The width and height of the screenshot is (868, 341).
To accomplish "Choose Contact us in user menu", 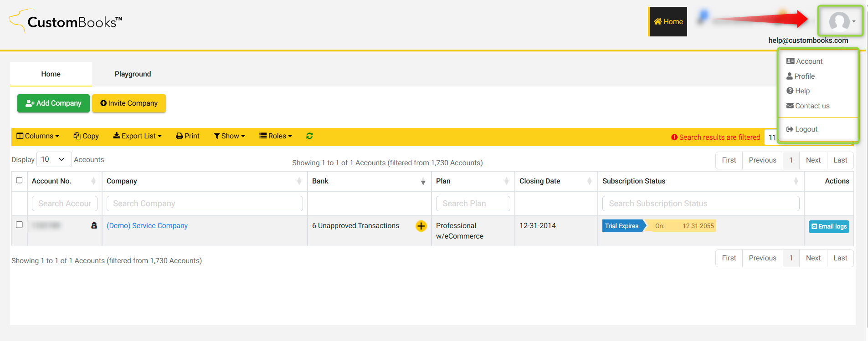I will (x=808, y=106).
